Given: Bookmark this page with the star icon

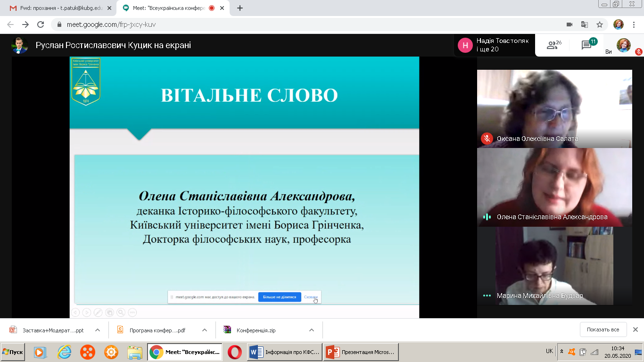Looking at the screenshot, I should [x=599, y=25].
